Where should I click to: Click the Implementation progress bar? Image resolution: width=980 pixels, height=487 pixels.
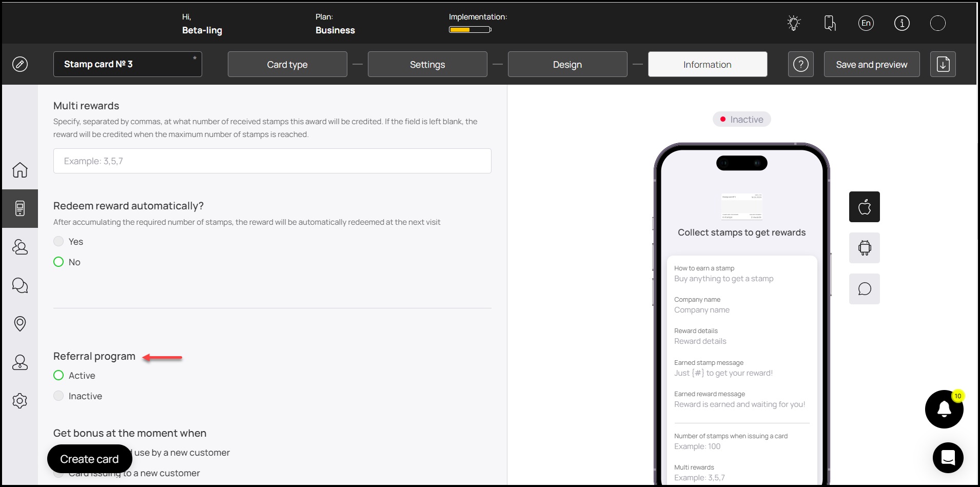[470, 30]
